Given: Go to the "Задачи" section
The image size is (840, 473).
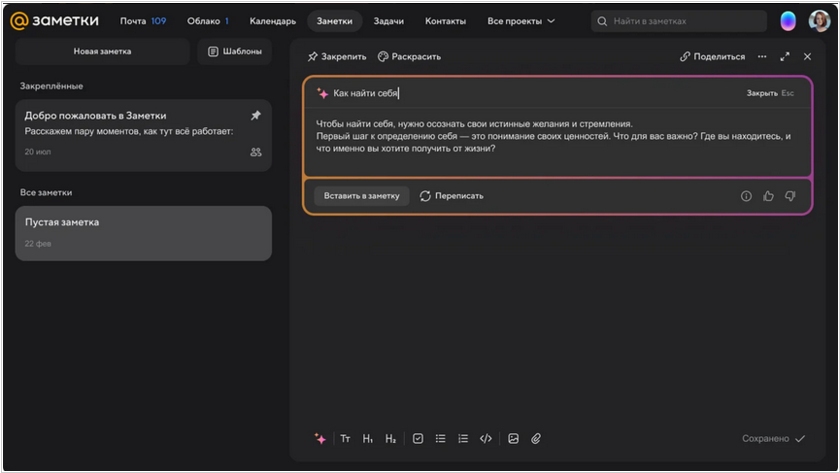Looking at the screenshot, I should (x=389, y=21).
